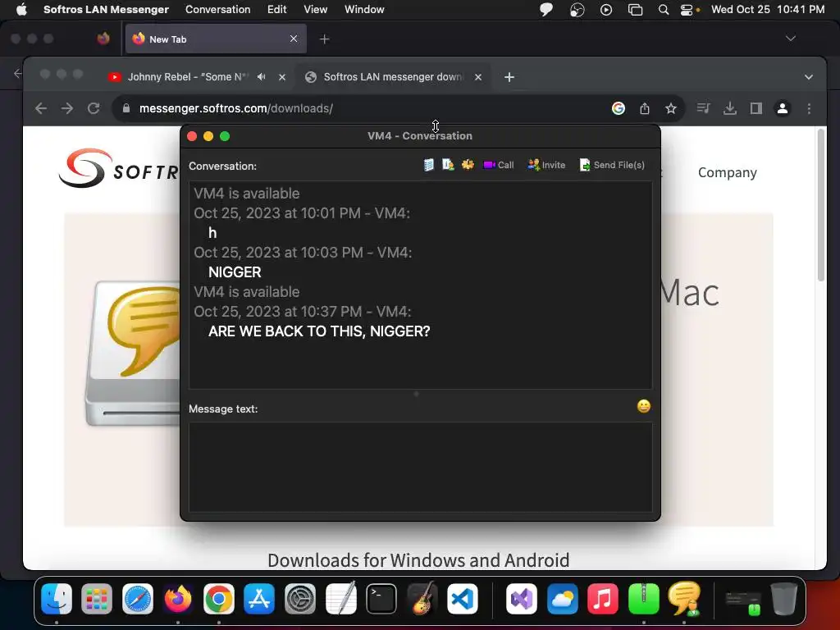Bookmark this page with the star icon
Screen dimensions: 840x630
671,109
